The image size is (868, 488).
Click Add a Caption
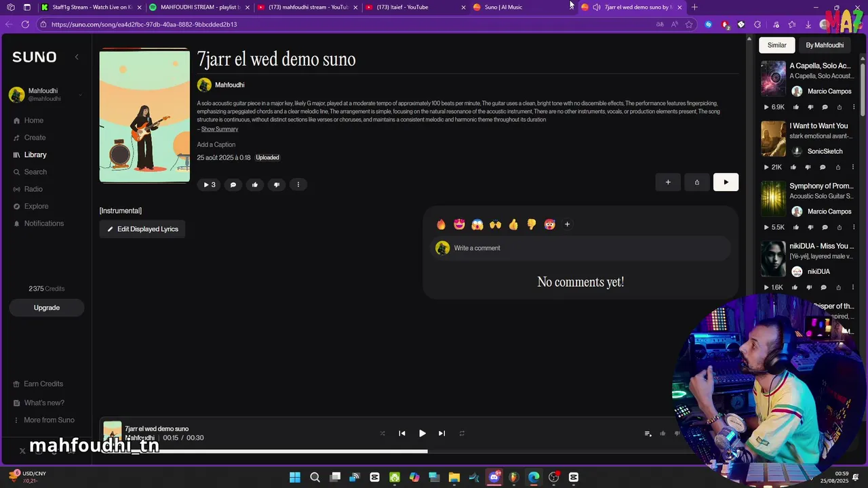(216, 144)
